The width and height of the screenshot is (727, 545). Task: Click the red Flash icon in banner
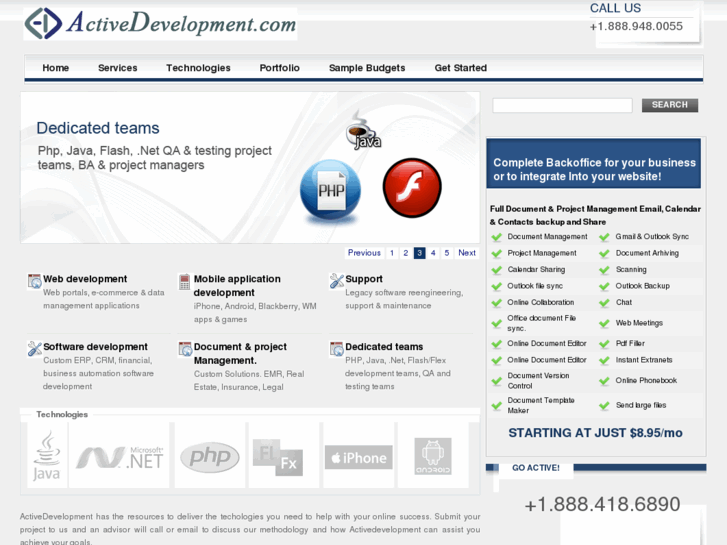(x=412, y=187)
